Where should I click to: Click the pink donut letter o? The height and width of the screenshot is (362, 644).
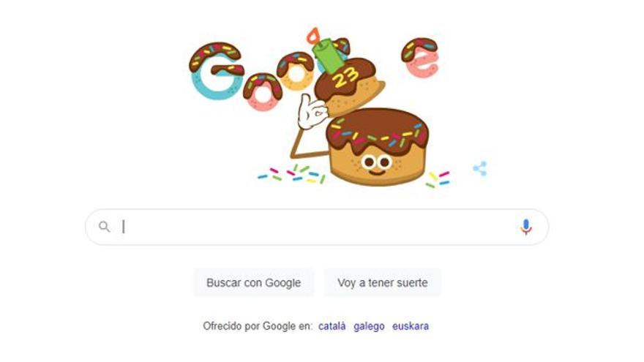point(263,92)
